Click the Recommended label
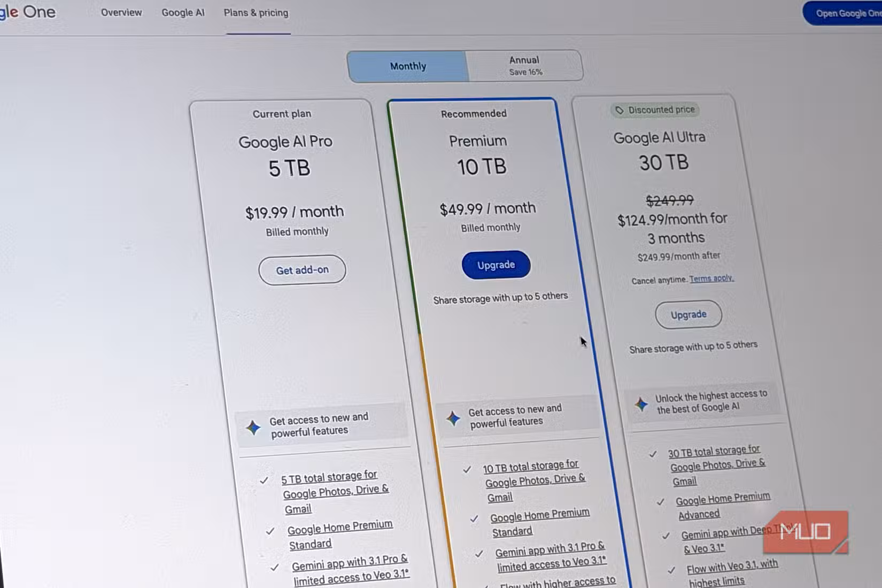 click(474, 113)
